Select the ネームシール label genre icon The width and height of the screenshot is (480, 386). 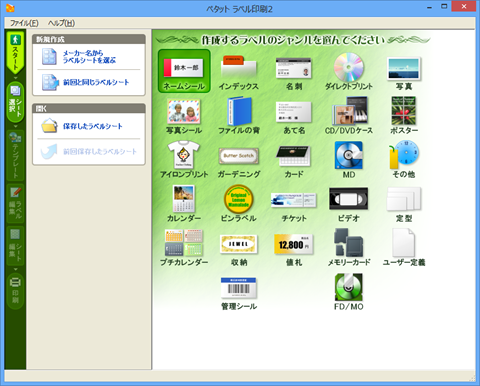click(x=184, y=71)
